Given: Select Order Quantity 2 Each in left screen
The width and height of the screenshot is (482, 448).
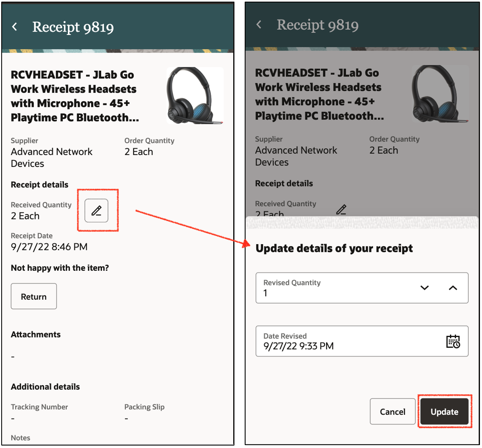Looking at the screenshot, I should pos(139,152).
